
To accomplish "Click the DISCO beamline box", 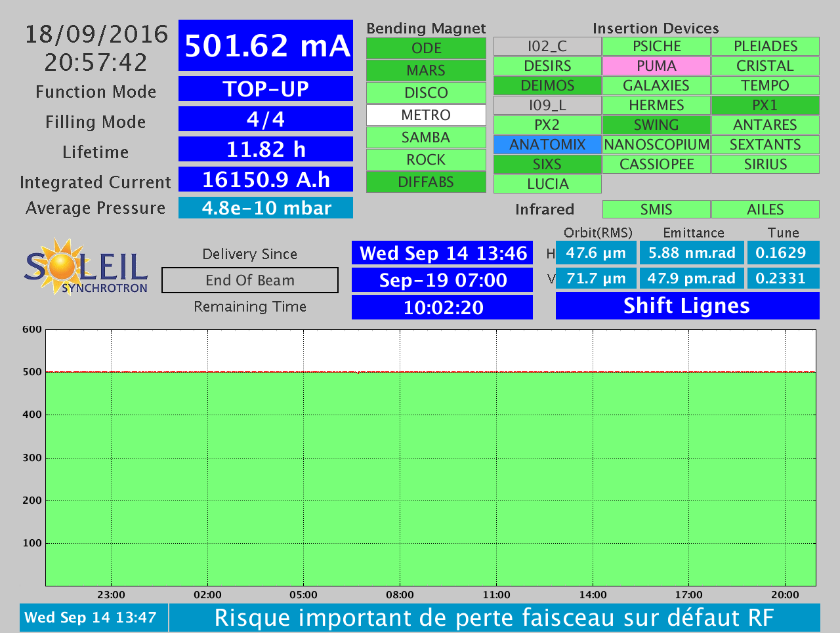I will 426,93.
